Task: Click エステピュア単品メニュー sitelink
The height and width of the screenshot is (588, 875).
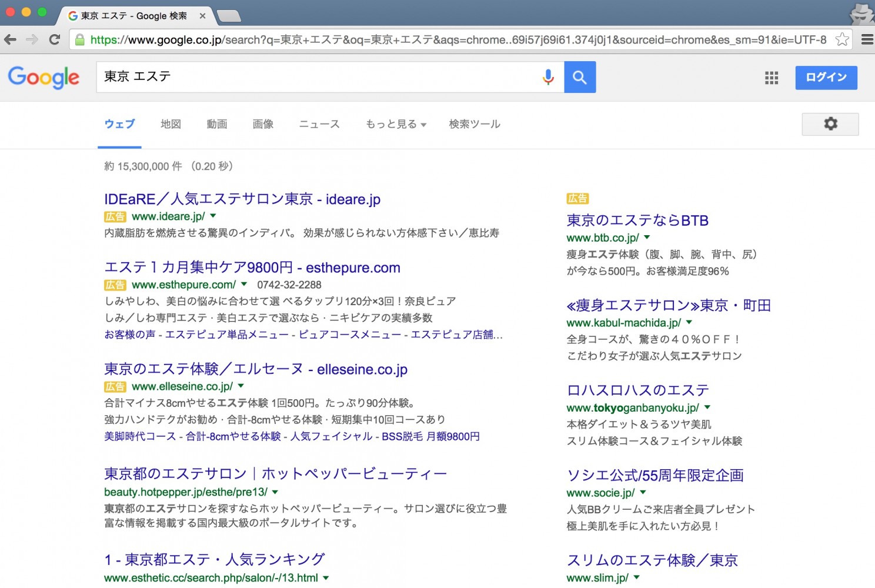Action: (227, 335)
